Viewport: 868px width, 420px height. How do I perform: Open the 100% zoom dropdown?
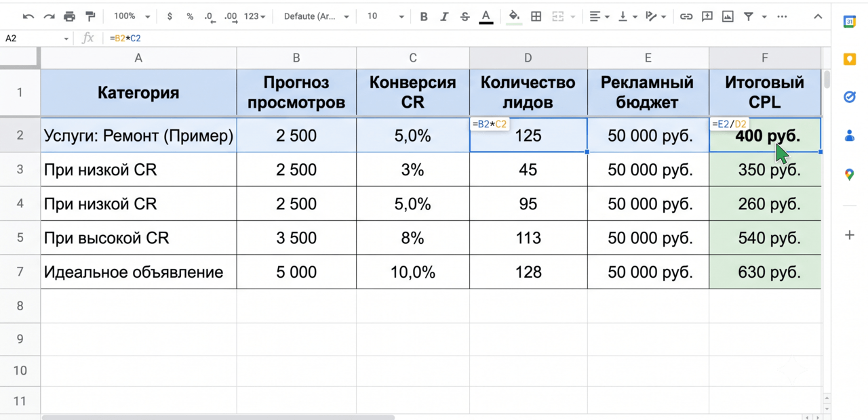(x=132, y=16)
